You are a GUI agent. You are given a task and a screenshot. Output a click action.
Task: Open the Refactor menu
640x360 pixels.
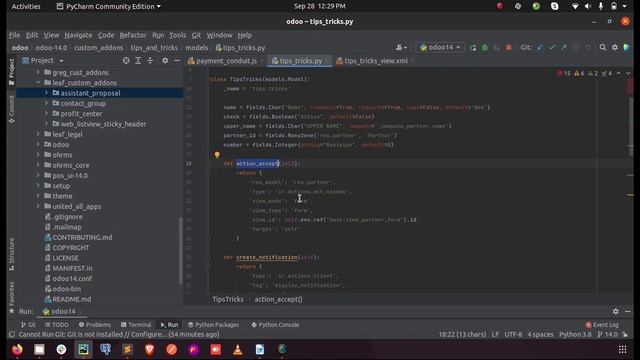point(133,35)
